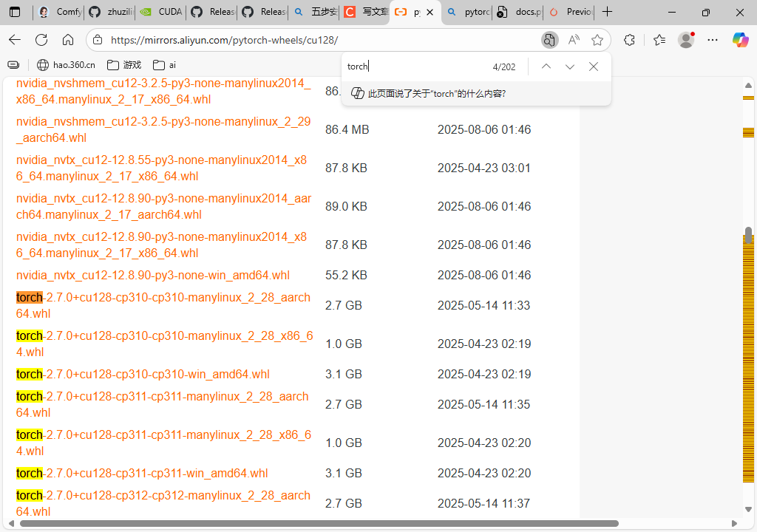The width and height of the screenshot is (757, 532).
Task: Go to the browser home page
Action: (68, 40)
